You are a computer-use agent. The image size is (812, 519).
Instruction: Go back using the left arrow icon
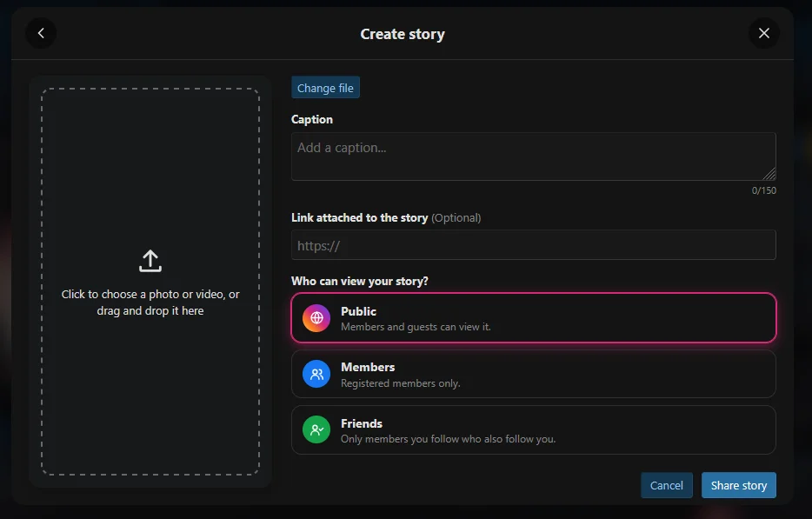click(x=41, y=34)
